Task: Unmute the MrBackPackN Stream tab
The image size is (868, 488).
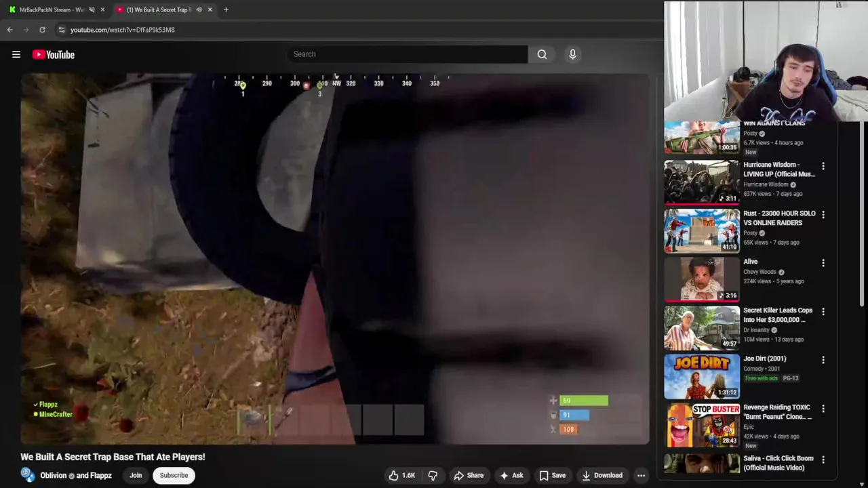Action: click(92, 10)
